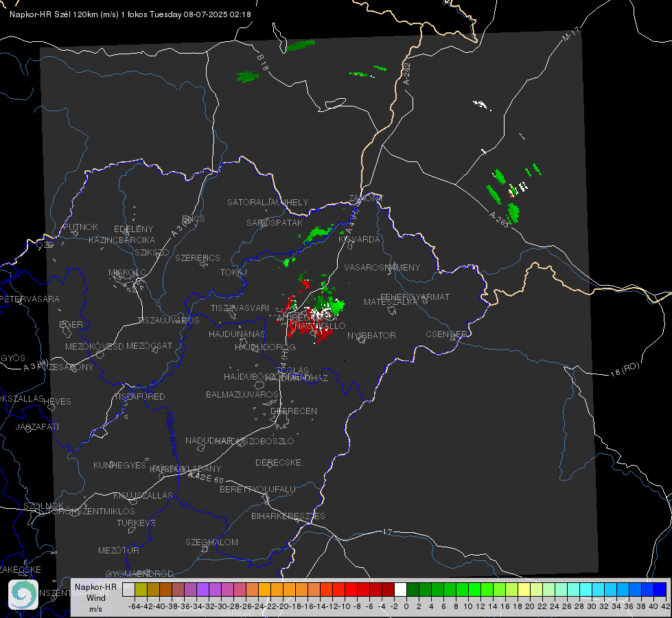Viewport: 672px width, 618px height.
Task: Click the NÁDUDVAR label
Action: [x=209, y=441]
